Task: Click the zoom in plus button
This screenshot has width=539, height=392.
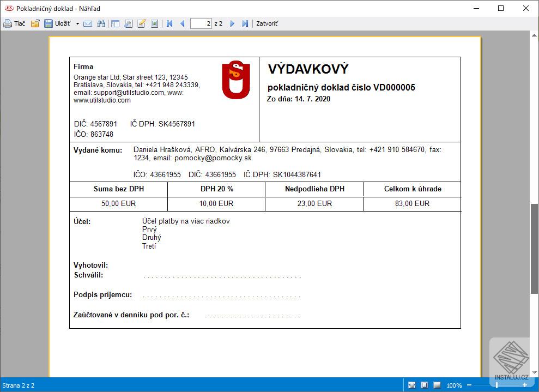Action: [525, 385]
